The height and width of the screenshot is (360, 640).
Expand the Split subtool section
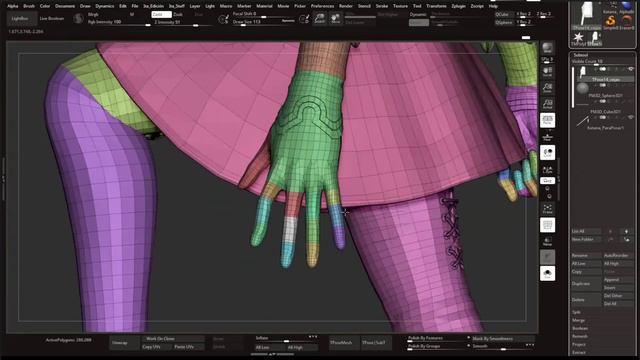point(576,312)
